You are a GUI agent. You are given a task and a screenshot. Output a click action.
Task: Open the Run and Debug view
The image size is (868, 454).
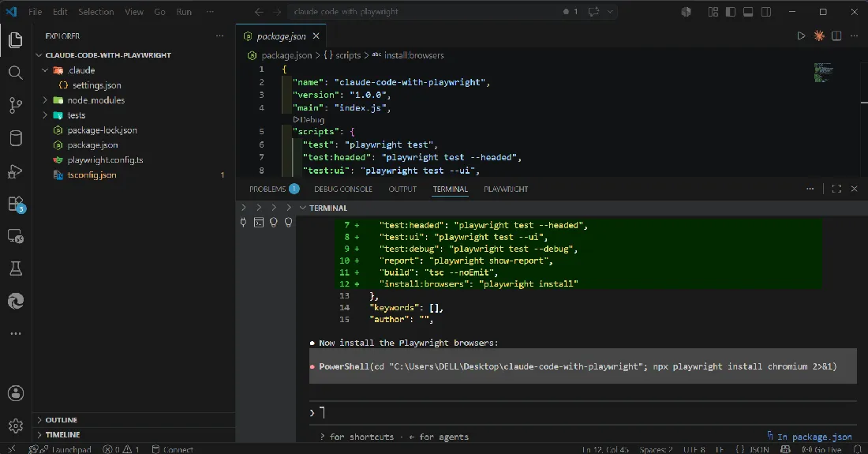point(16,171)
